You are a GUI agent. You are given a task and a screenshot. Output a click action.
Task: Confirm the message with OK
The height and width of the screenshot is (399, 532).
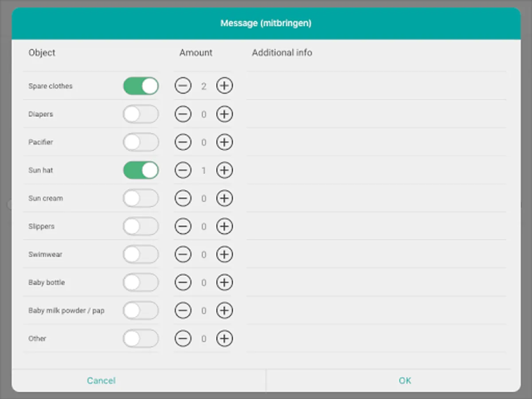[405, 380]
